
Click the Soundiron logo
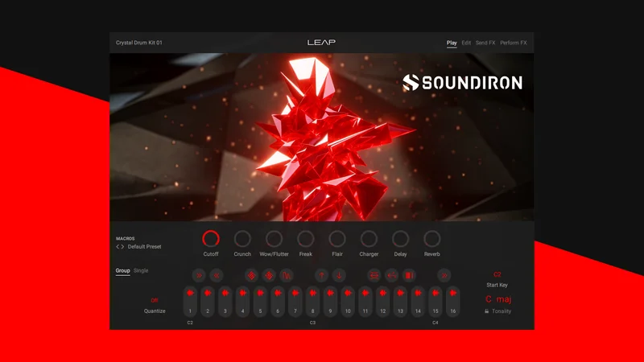pyautogui.click(x=462, y=83)
